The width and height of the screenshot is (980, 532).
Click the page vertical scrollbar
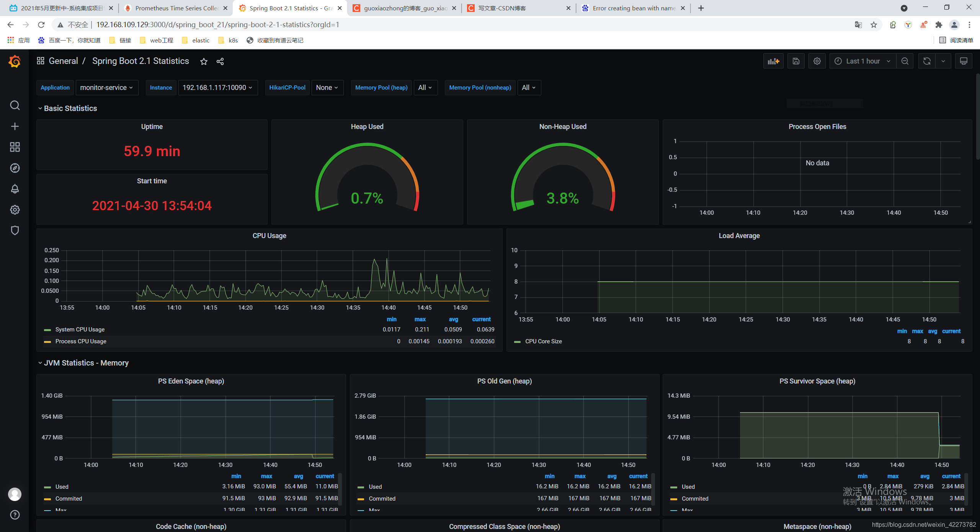[977, 117]
